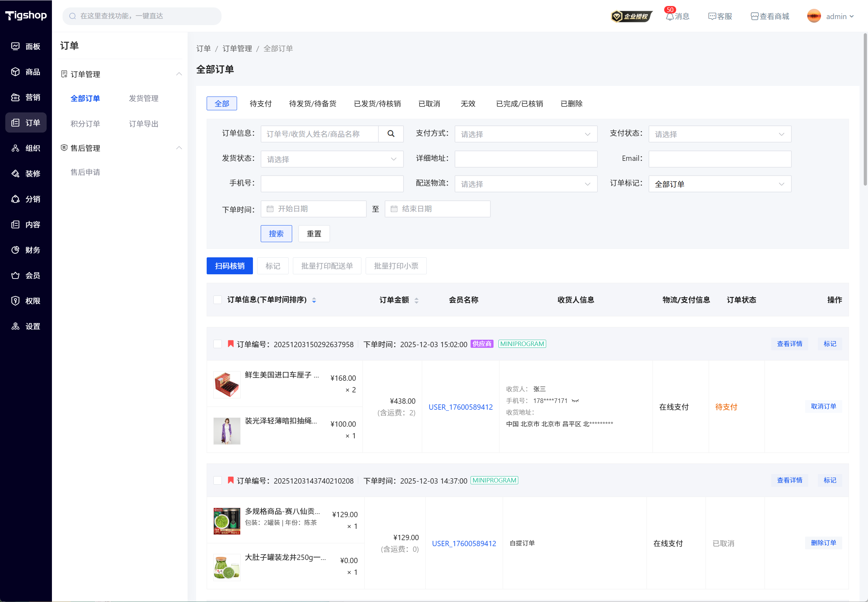The image size is (868, 602).
Task: Sort by order time using the sort arrows
Action: [314, 300]
